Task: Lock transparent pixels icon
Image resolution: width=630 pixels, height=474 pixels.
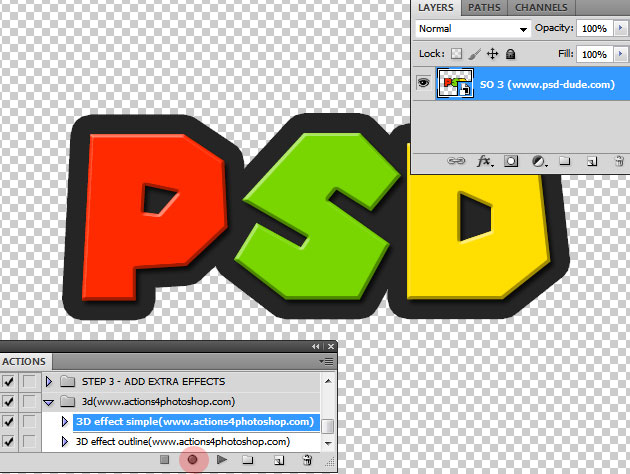Action: [456, 53]
